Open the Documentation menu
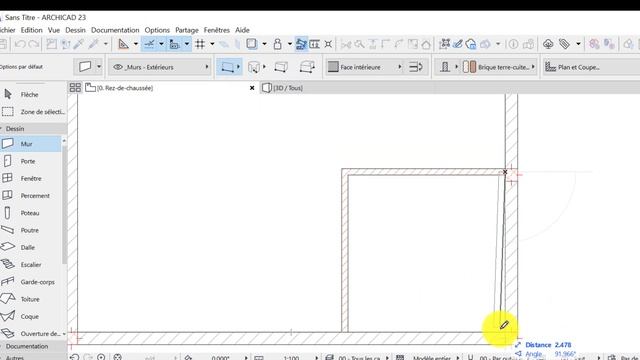The image size is (640, 360). coord(115,30)
